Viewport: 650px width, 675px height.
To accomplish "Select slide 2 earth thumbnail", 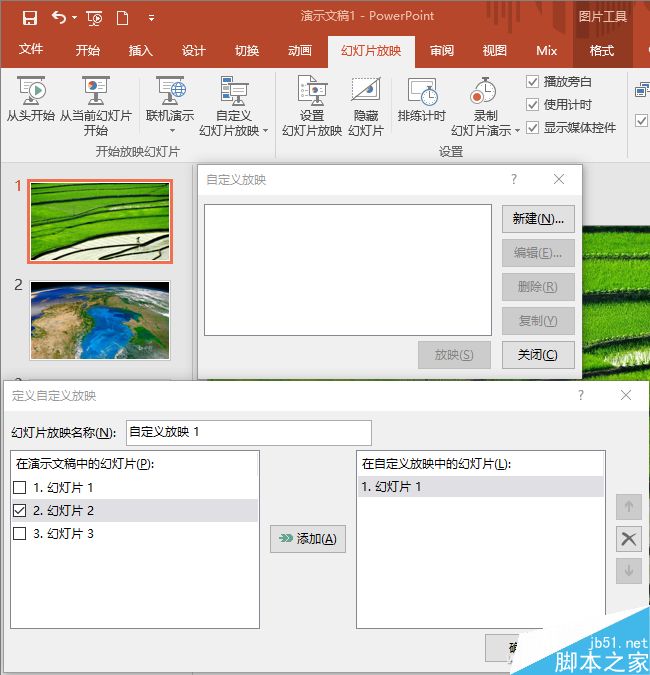I will tap(100, 320).
